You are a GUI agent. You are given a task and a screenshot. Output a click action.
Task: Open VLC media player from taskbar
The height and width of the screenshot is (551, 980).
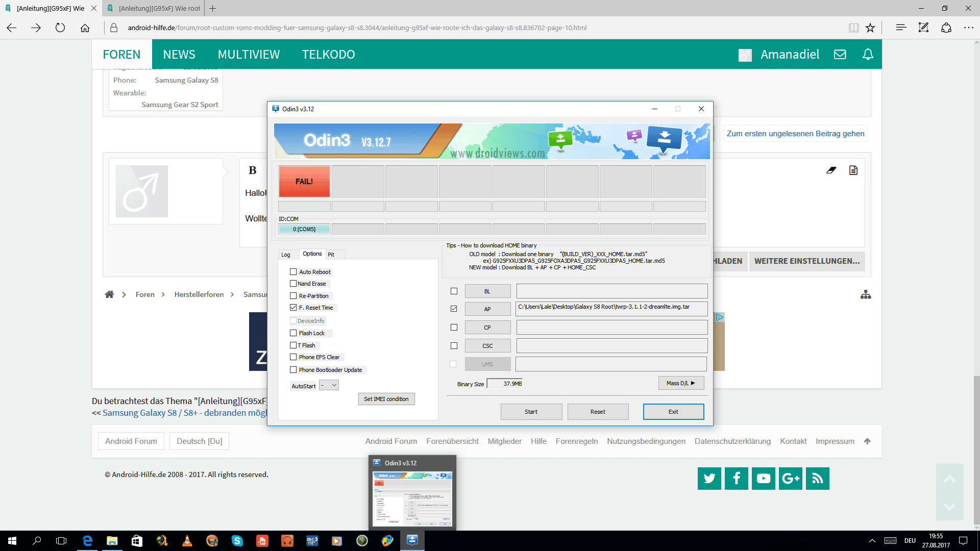click(187, 541)
